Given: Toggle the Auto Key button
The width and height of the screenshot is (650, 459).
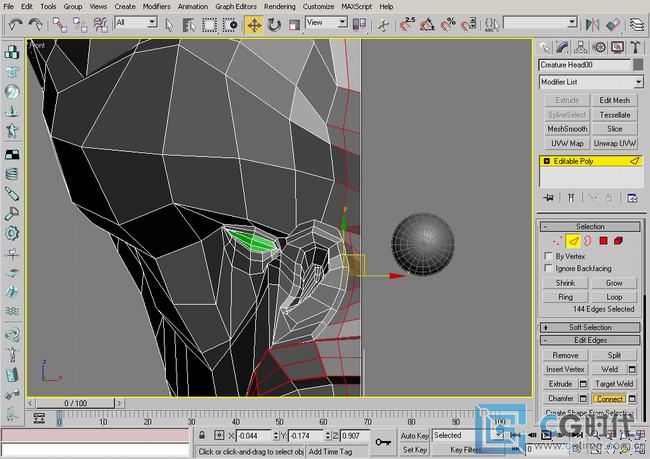Looking at the screenshot, I should click(414, 436).
